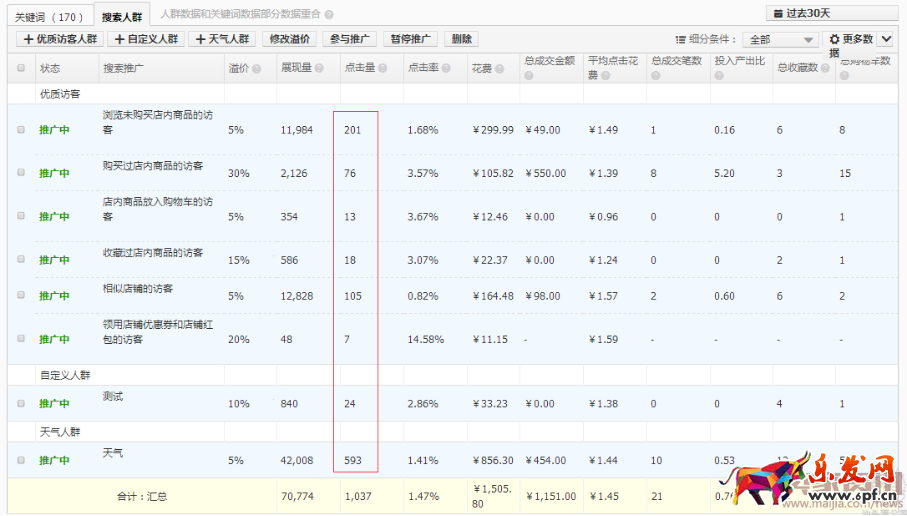This screenshot has height=516, width=907.
Task: Click 推广中 status of 购买过店内商品的访客
Action: (54, 173)
